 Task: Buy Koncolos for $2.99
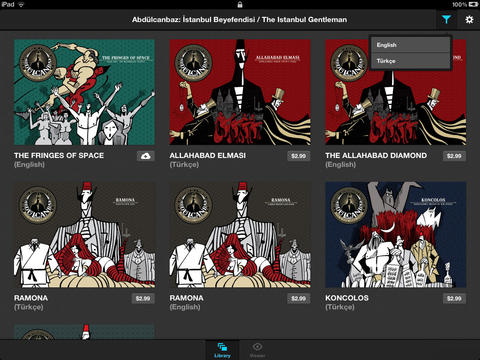pyautogui.click(x=454, y=298)
